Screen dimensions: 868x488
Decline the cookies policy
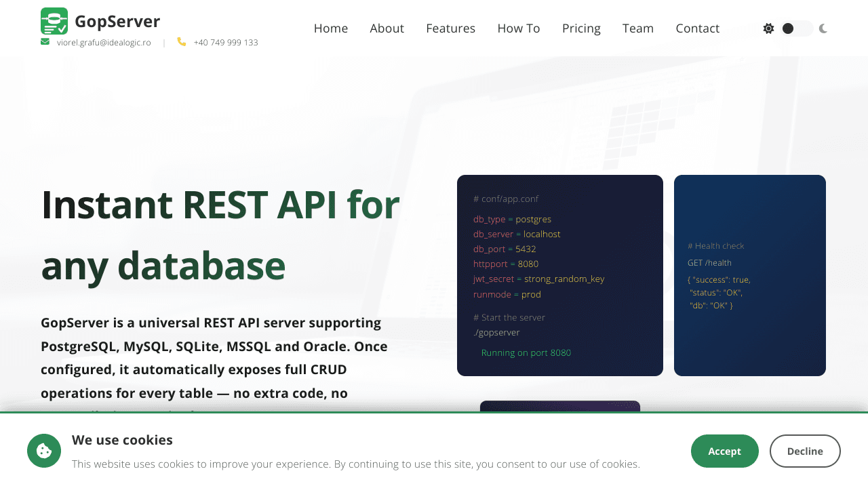805,451
